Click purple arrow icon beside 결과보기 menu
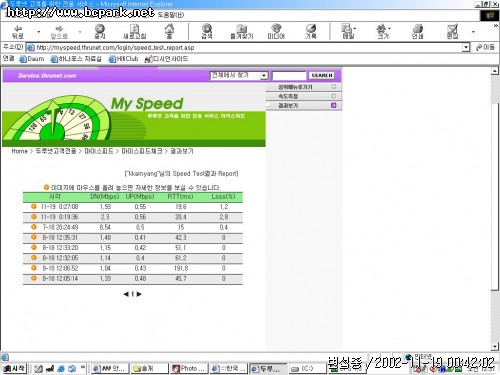This screenshot has height=375, width=500. 334,105
